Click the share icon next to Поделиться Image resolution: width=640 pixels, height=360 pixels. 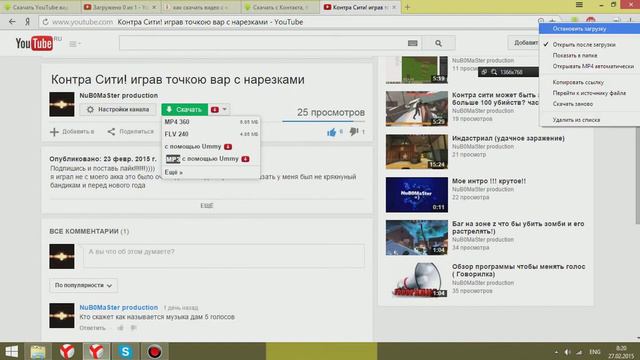111,132
